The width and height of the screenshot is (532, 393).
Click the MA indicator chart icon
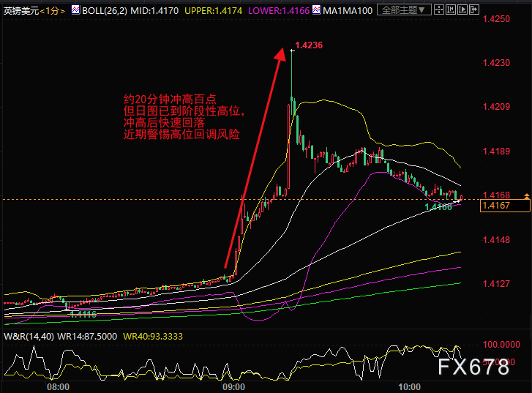point(316,10)
